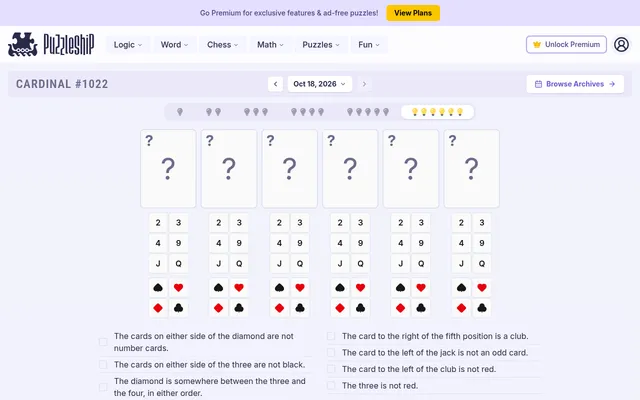The image size is (640, 400).
Task: Open the Oct 18, 2026 date picker
Action: 320,84
